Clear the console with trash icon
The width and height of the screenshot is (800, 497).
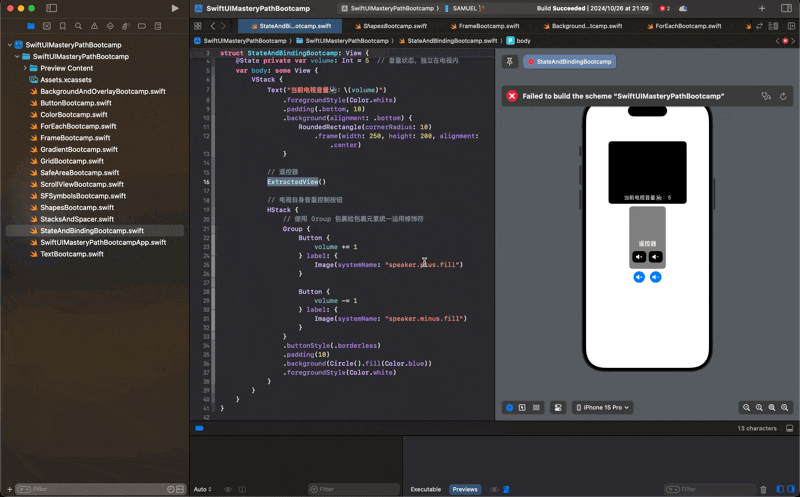[763, 489]
